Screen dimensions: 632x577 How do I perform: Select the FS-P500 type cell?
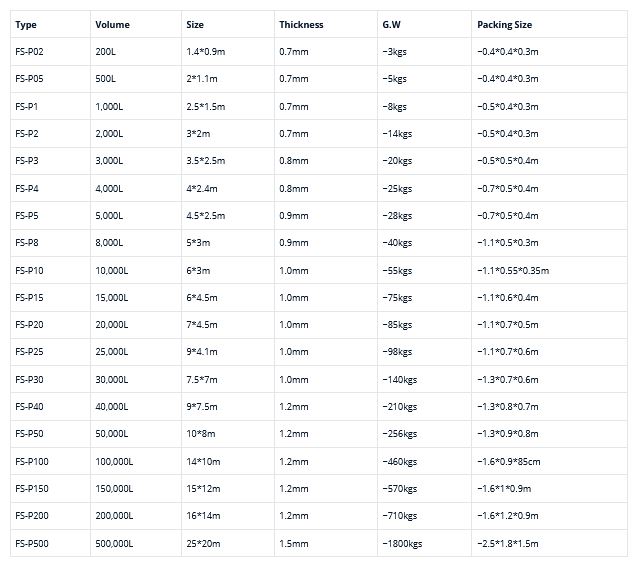(33, 543)
